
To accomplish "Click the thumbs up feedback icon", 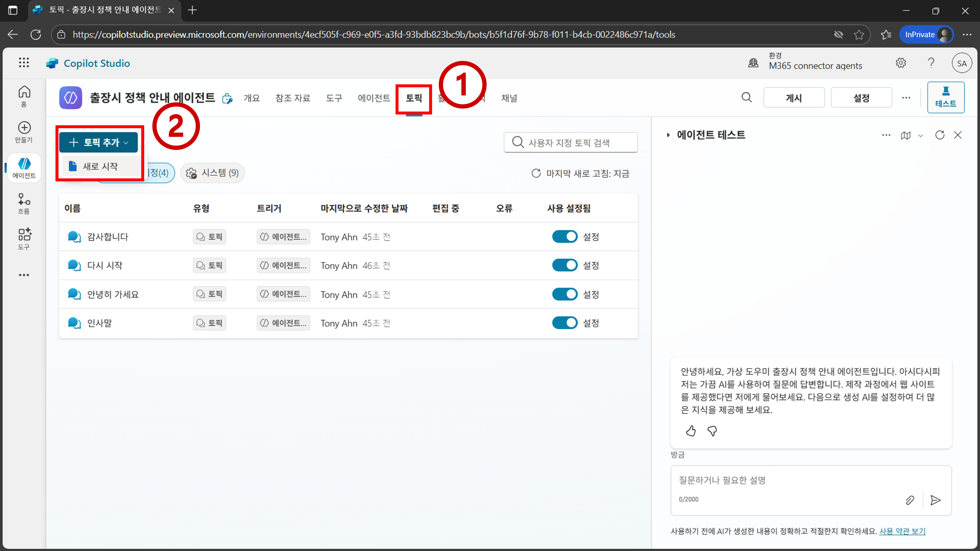I will (691, 431).
